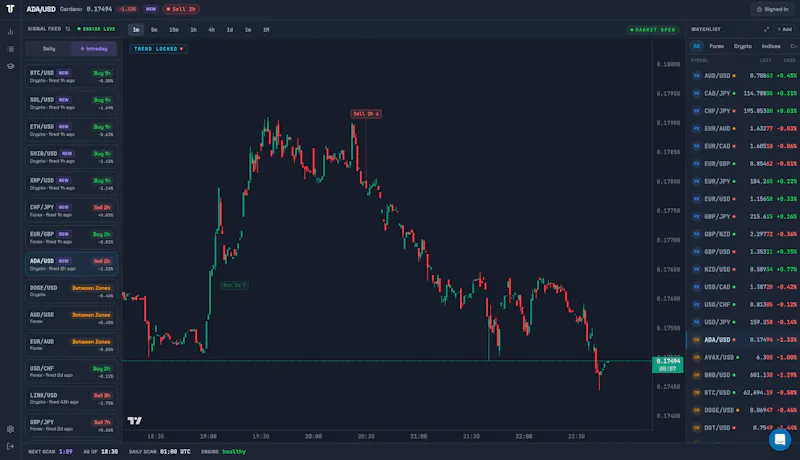Click the FX badge beside GBP/USD
Screen dimensions: 800x460
tap(696, 252)
